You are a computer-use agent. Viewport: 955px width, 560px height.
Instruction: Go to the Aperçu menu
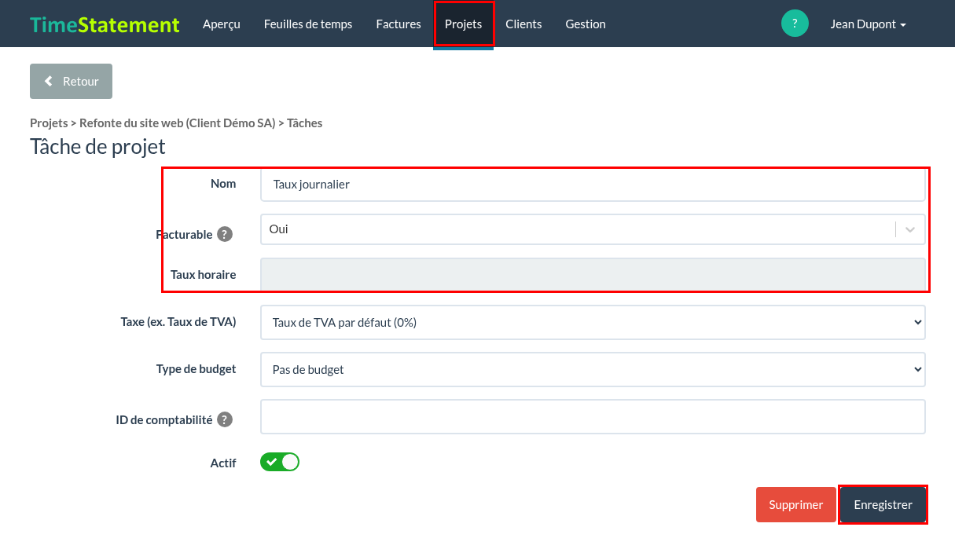point(222,24)
